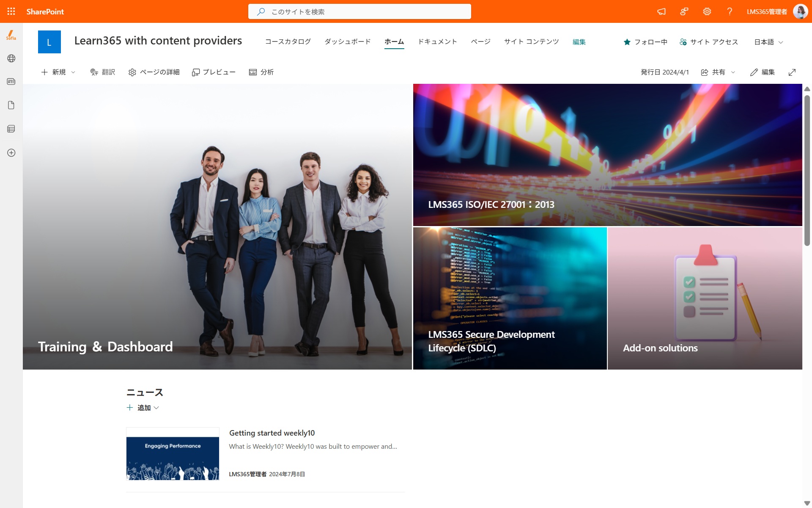Click the megaphone announcements icon
Image resolution: width=812 pixels, height=508 pixels.
tap(661, 11)
